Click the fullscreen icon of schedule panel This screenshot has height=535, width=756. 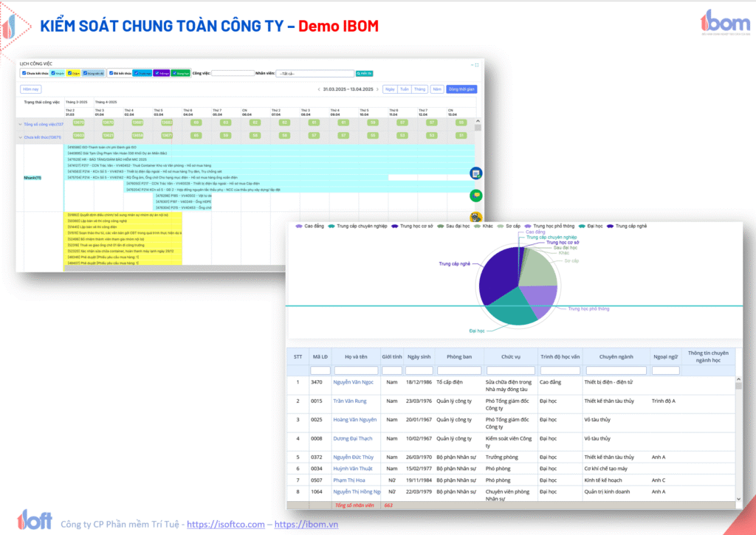pos(477,65)
